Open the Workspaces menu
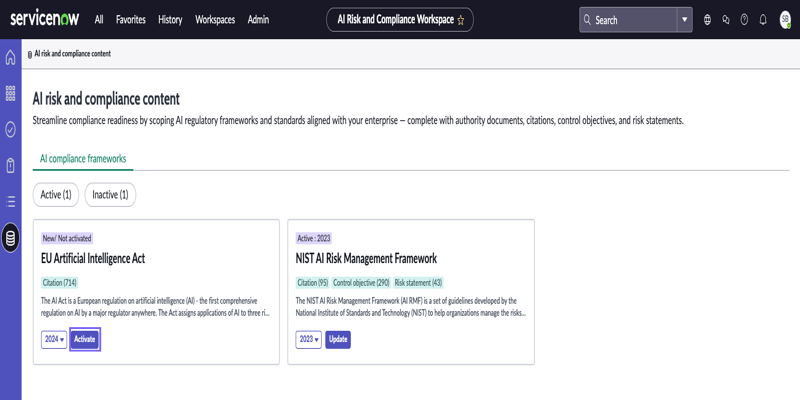This screenshot has width=800, height=400. [x=215, y=20]
